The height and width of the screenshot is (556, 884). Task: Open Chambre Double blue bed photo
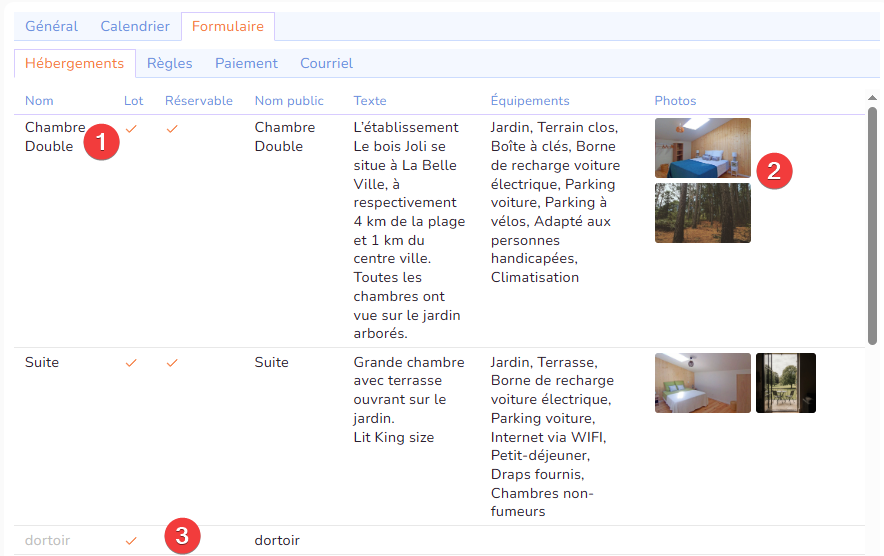point(702,148)
